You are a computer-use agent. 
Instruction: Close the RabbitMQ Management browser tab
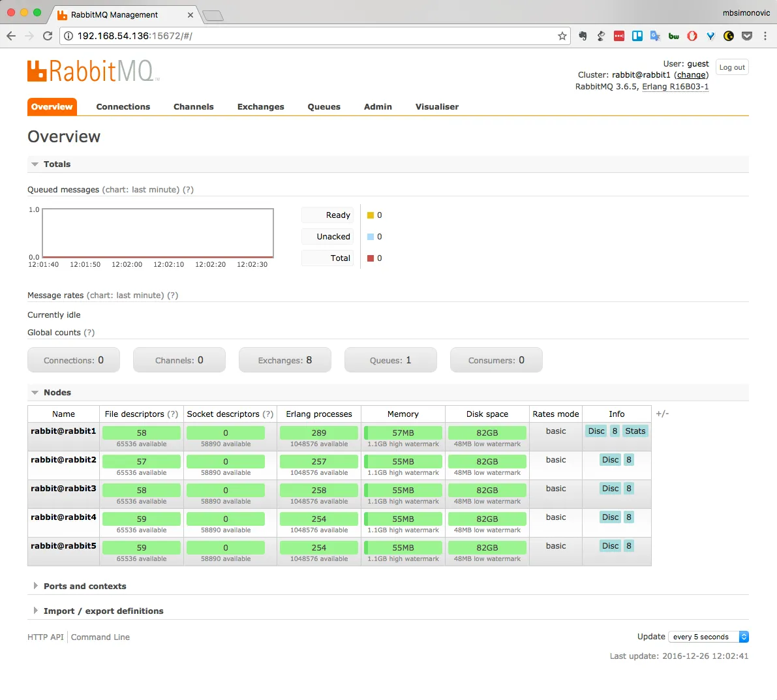pyautogui.click(x=190, y=15)
